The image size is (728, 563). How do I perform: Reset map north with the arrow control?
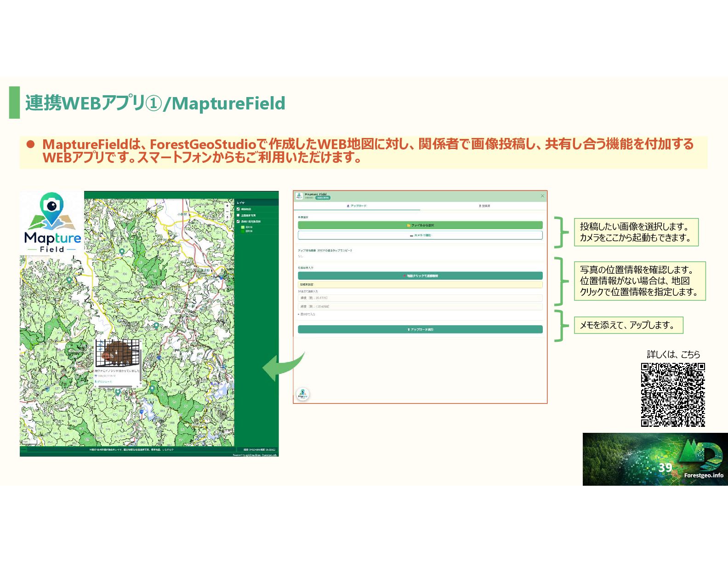pyautogui.click(x=227, y=217)
